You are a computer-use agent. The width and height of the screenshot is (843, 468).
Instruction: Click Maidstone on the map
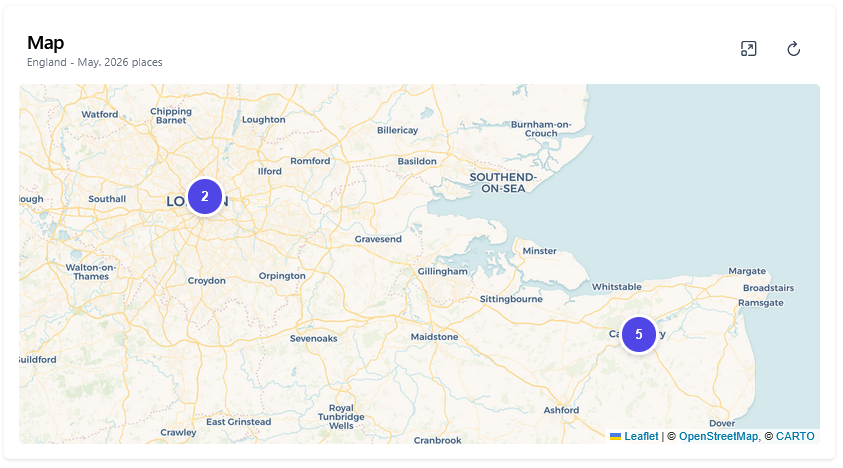click(434, 337)
